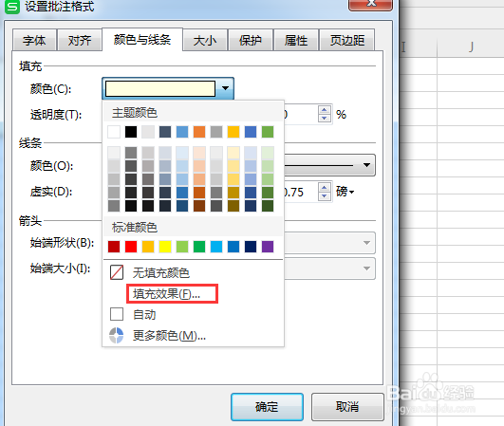The width and height of the screenshot is (504, 426).
Task: Pick the black theme color swatch
Action: (131, 132)
